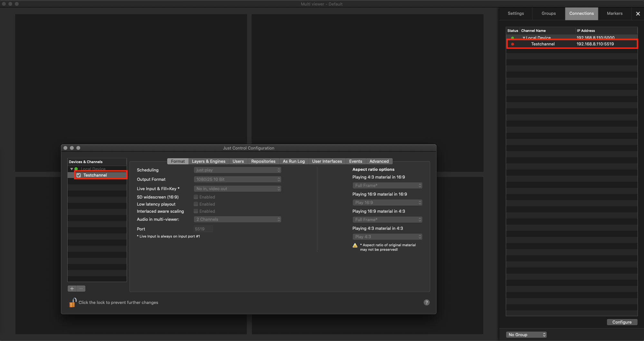Open the Playing 4:3 material in 4:3 dropdown
644x341 pixels.
coord(387,237)
